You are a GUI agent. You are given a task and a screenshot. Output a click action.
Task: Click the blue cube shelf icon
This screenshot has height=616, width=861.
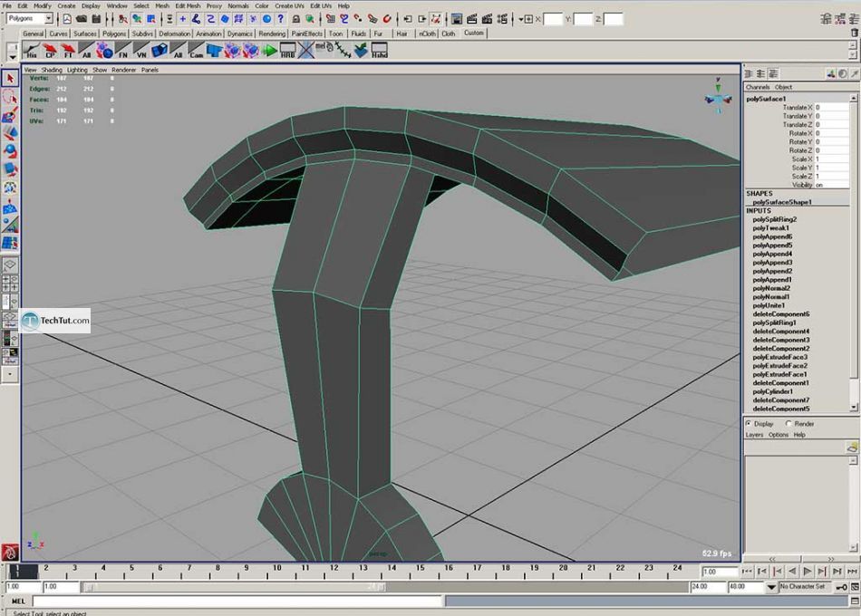point(160,51)
